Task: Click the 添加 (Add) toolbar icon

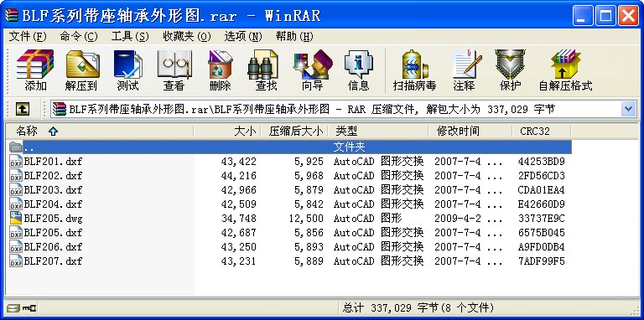Action: [x=35, y=70]
